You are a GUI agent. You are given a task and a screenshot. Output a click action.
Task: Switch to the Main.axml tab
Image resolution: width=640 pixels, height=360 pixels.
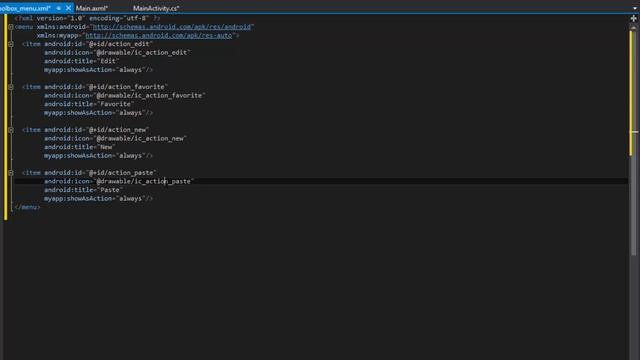click(91, 8)
